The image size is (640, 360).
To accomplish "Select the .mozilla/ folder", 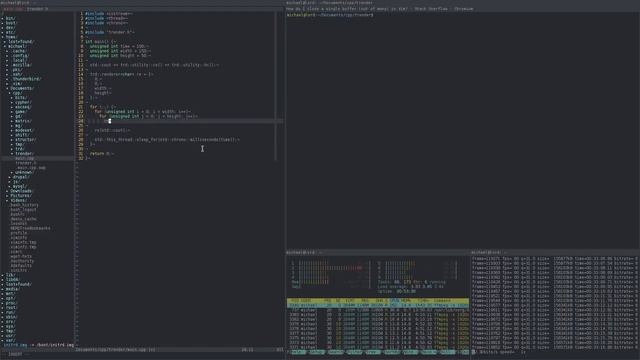I will tap(21, 65).
